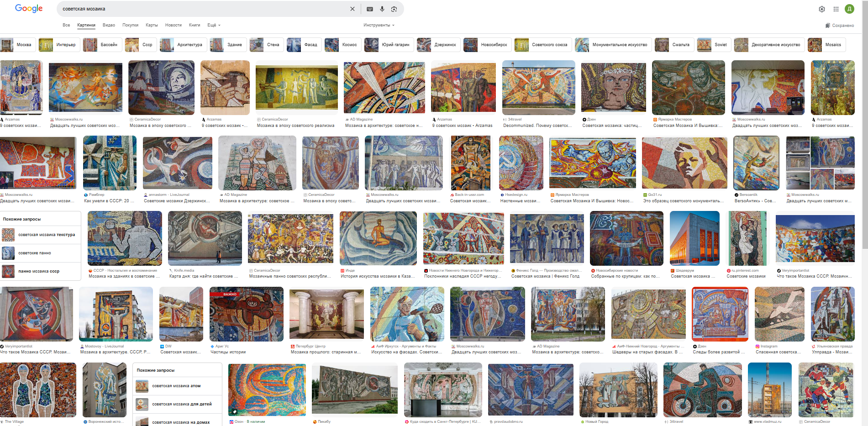Select the Бассейн filter chip
Viewport: 868px width, 426px height.
102,45
